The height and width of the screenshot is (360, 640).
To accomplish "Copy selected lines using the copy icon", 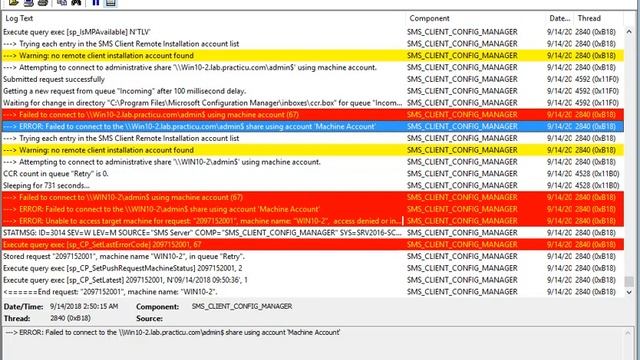I will pos(62,2).
